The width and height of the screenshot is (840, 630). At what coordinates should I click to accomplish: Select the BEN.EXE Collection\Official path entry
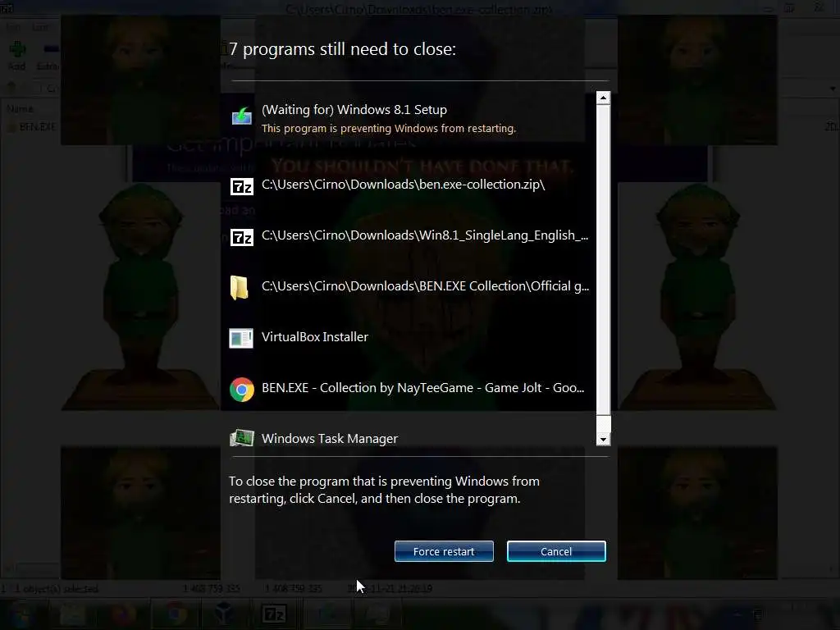426,286
